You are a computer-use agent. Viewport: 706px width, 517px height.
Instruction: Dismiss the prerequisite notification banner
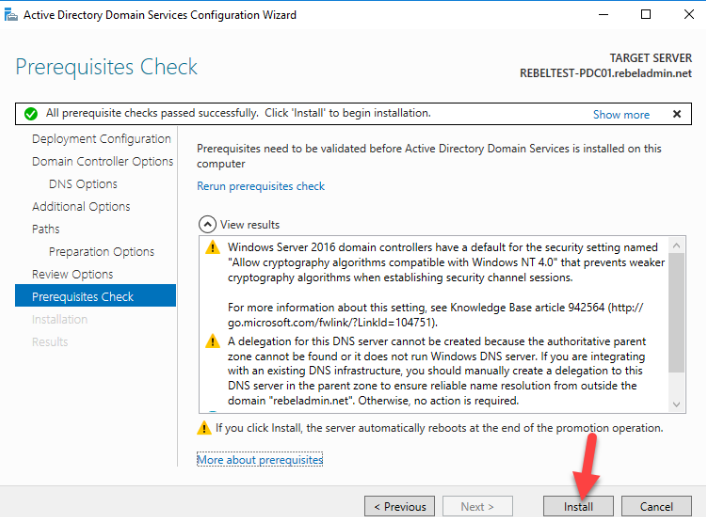pyautogui.click(x=677, y=114)
